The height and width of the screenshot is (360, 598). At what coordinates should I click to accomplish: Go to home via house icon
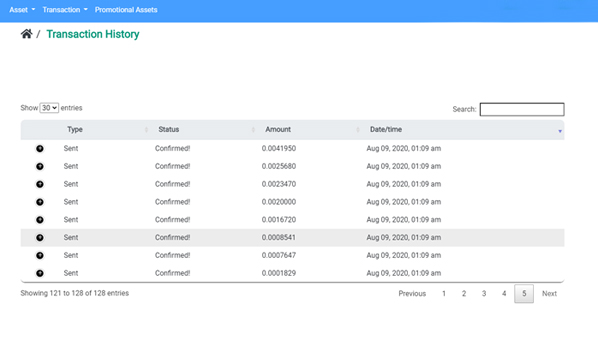(26, 34)
